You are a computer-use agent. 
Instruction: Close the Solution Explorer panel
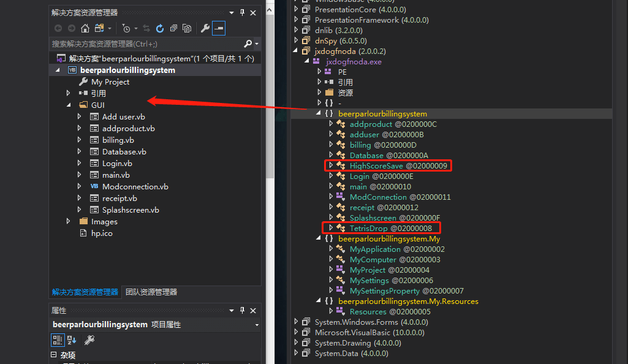(253, 13)
